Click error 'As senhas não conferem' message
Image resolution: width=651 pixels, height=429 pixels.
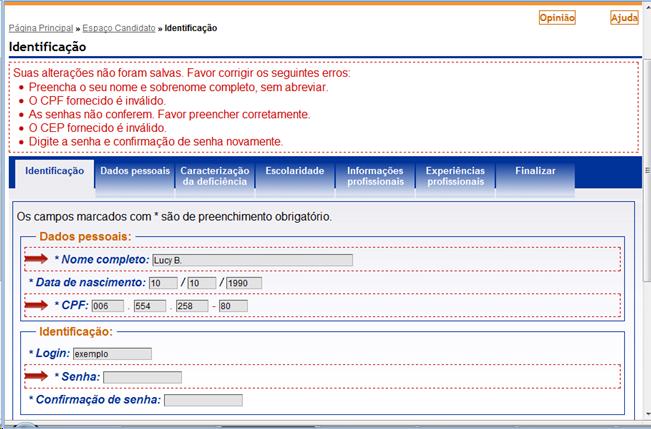[169, 115]
